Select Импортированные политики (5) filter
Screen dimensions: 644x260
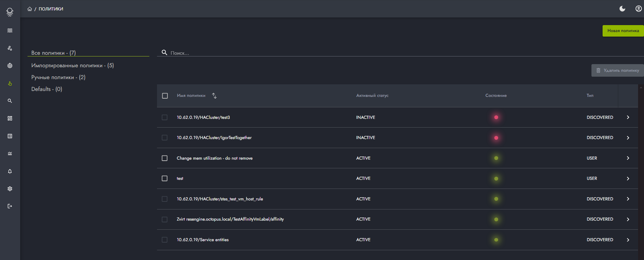72,66
